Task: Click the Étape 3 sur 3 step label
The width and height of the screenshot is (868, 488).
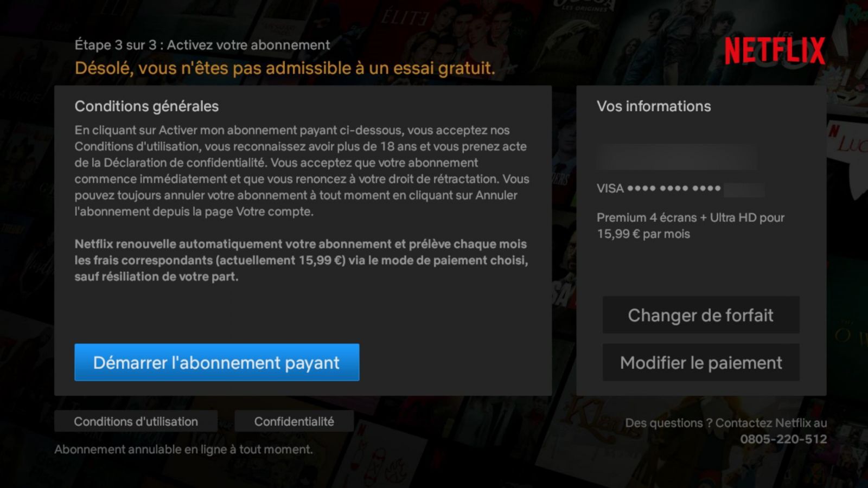Action: (202, 45)
